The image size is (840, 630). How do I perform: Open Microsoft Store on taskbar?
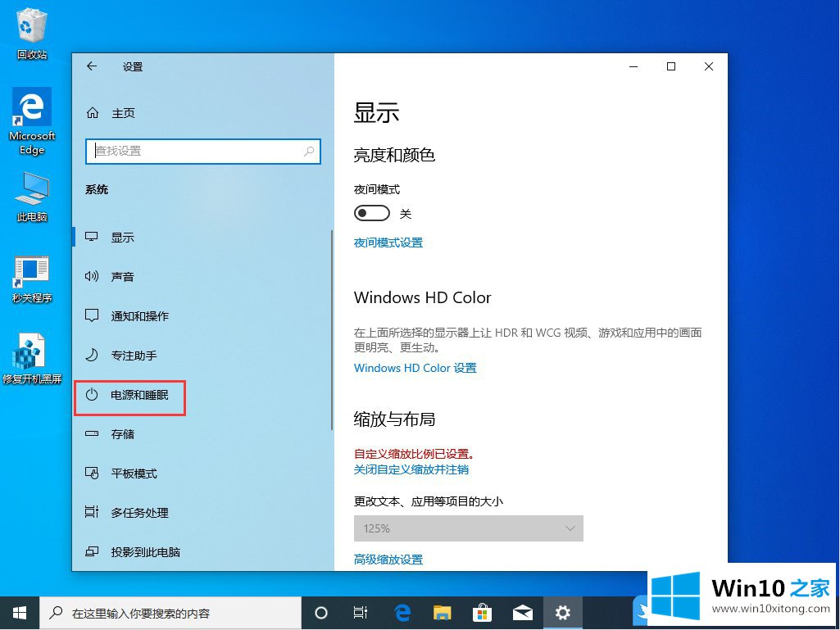[x=482, y=613]
